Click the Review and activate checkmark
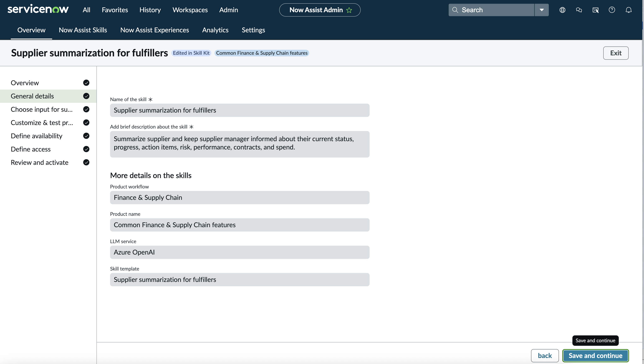The width and height of the screenshot is (644, 364). (86, 163)
